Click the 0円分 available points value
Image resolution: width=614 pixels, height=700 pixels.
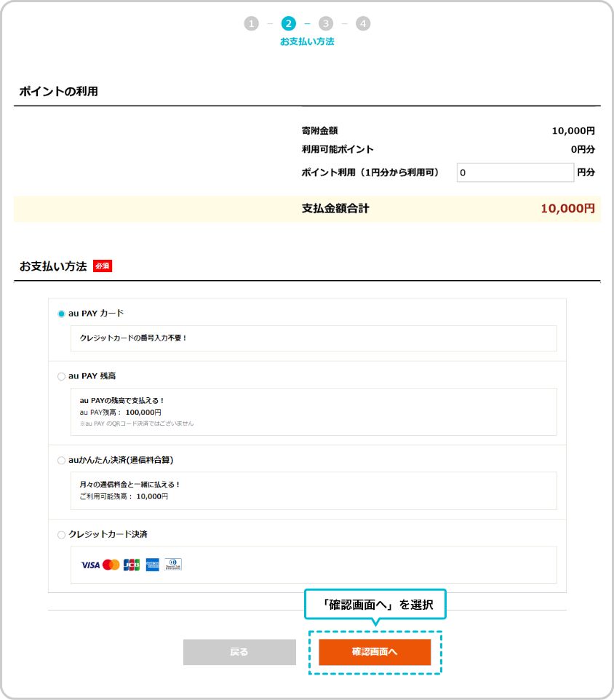point(583,150)
